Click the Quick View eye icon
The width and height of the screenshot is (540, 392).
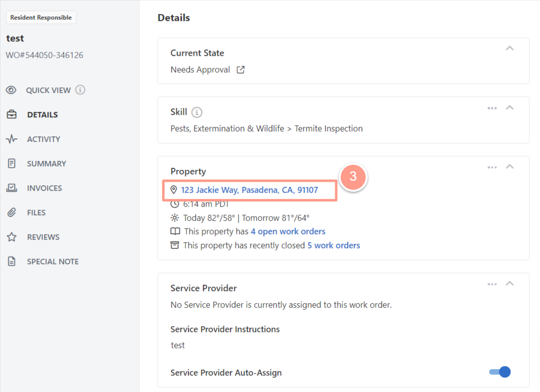click(x=11, y=90)
